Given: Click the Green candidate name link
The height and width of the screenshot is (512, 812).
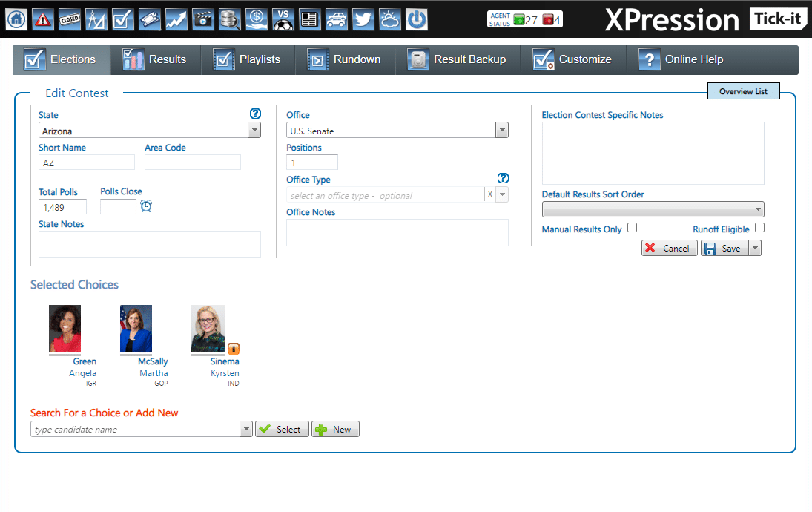Looking at the screenshot, I should pos(85,361).
